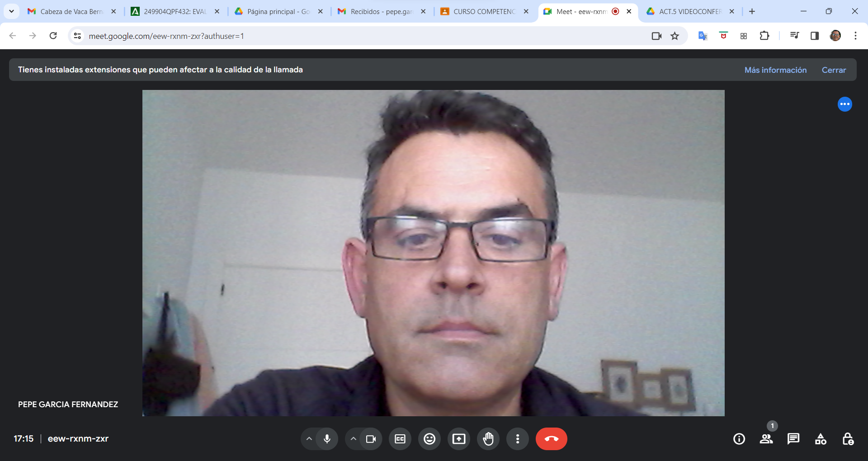
Task: Toggle closed captions
Action: coord(400,439)
